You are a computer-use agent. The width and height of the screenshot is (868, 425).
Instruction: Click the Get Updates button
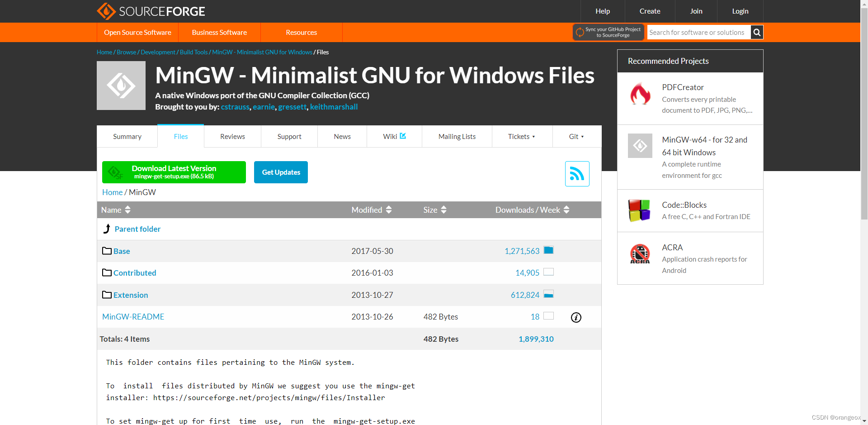click(x=281, y=172)
